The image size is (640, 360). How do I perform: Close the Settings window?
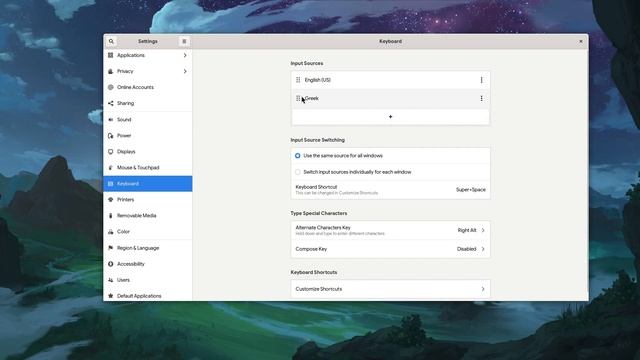[x=581, y=41]
